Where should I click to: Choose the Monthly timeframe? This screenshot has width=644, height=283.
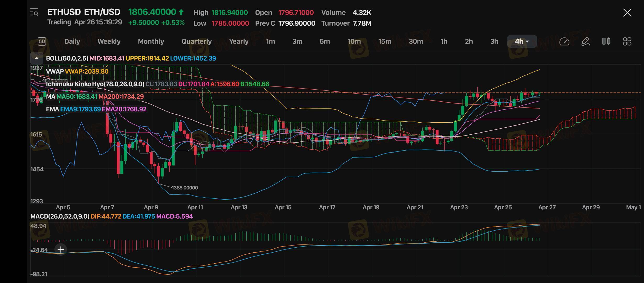click(x=151, y=41)
